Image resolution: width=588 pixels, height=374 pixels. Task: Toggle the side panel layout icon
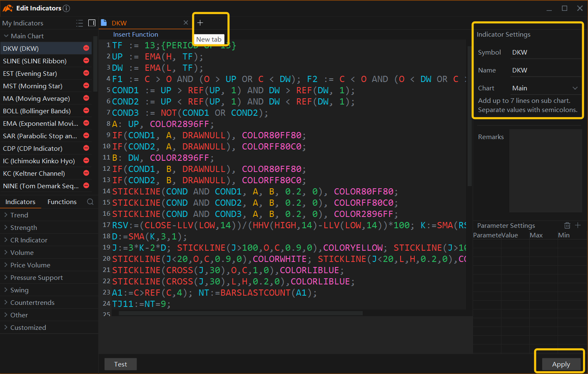[91, 23]
